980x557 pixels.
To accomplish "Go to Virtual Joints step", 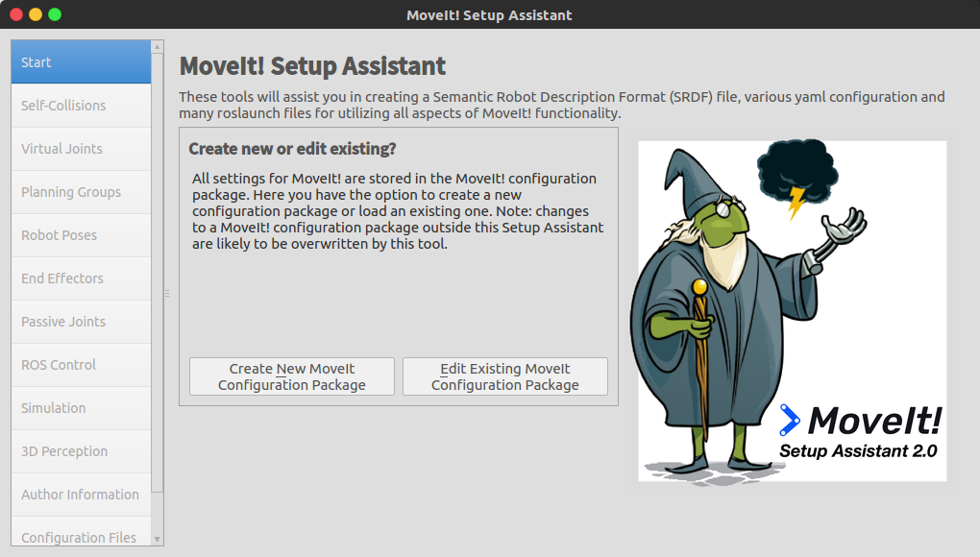I will [x=81, y=149].
